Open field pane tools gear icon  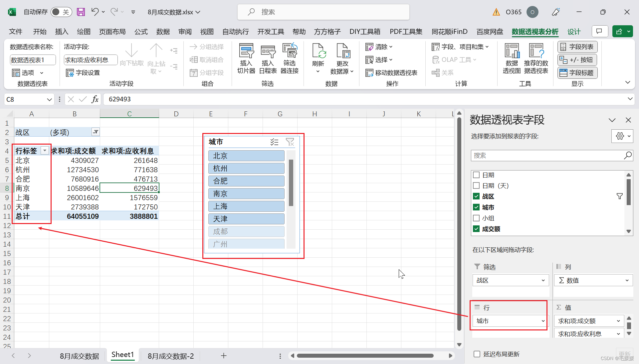point(622,136)
